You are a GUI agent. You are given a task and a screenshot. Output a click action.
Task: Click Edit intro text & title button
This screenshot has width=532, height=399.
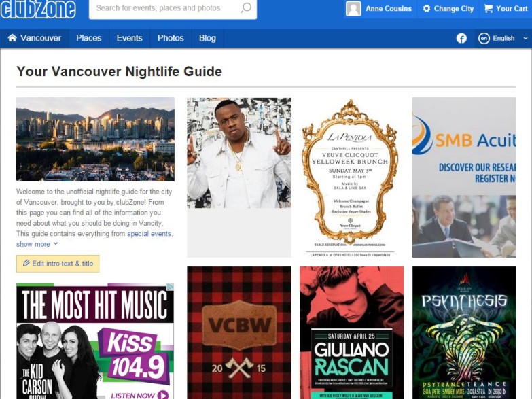(x=58, y=264)
